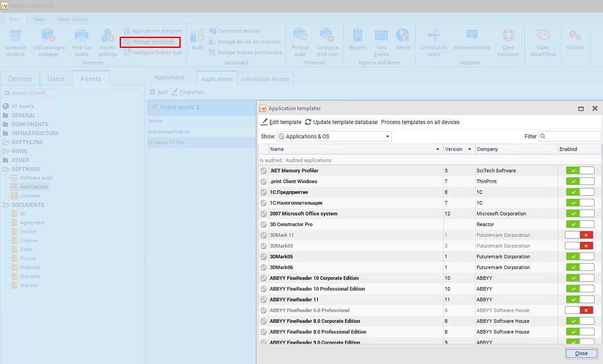This screenshot has height=364, width=603.
Task: Switch to the Installation history tab
Action: (265, 79)
